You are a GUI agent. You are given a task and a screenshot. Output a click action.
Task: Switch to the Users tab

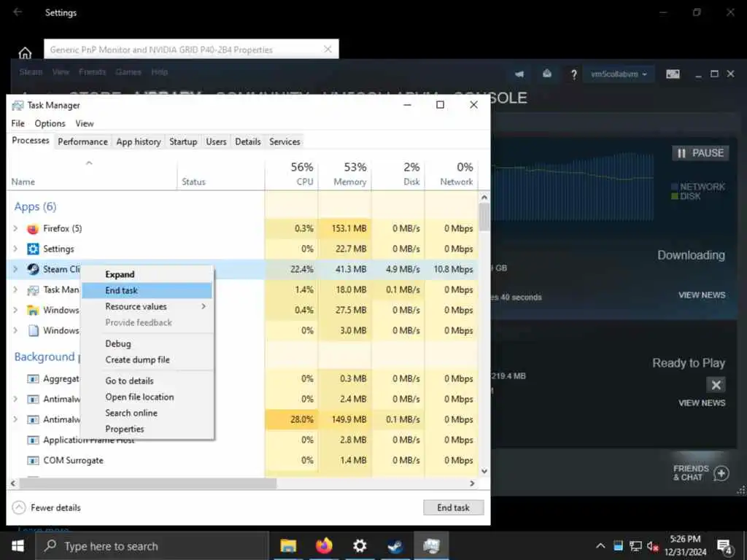(216, 141)
